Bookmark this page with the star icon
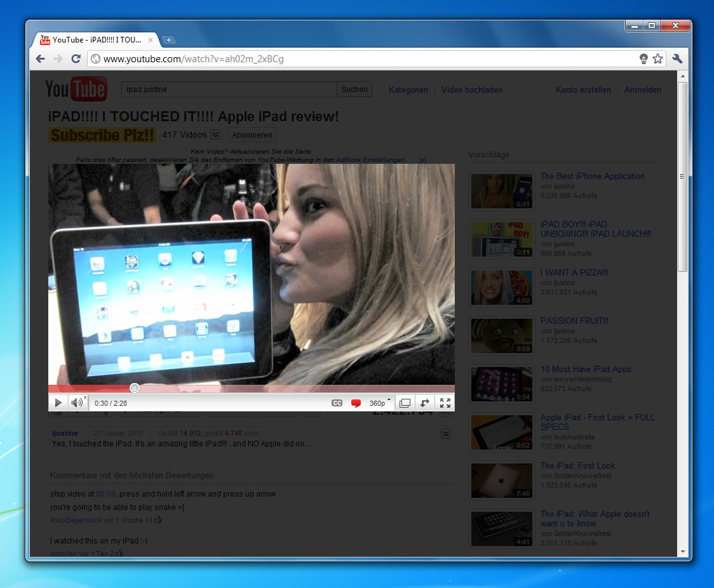Image resolution: width=714 pixels, height=588 pixels. [x=657, y=58]
